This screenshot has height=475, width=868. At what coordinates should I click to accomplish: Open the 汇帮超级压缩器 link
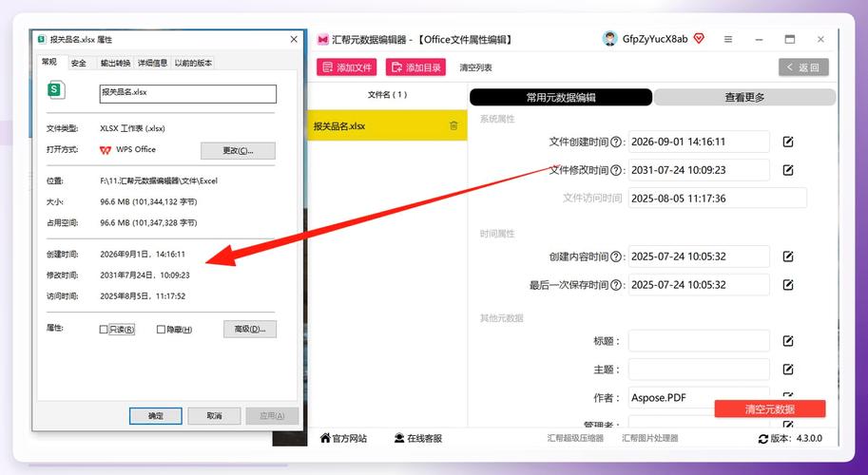575,438
